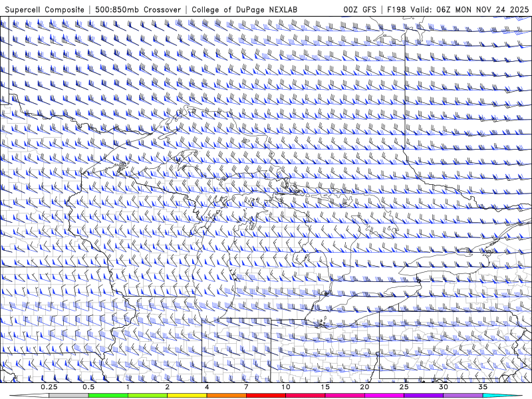Screen dimensions: 532x399
Task: Click the colorbar label 1
Action: tap(128, 387)
